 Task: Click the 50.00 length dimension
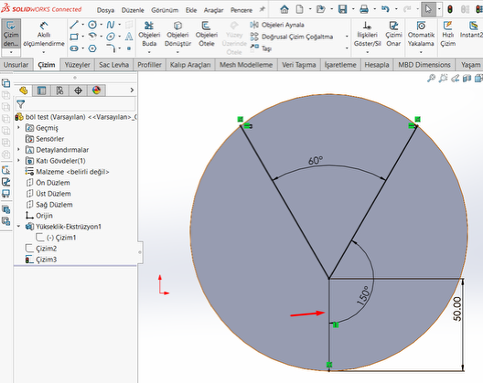[x=457, y=309]
